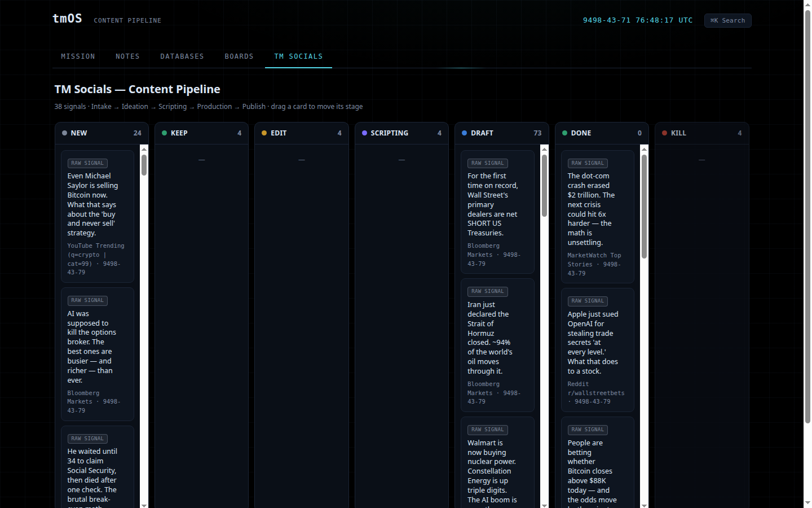This screenshot has height=508, width=812.
Task: Open the dot-com crash card
Action: coord(598,217)
